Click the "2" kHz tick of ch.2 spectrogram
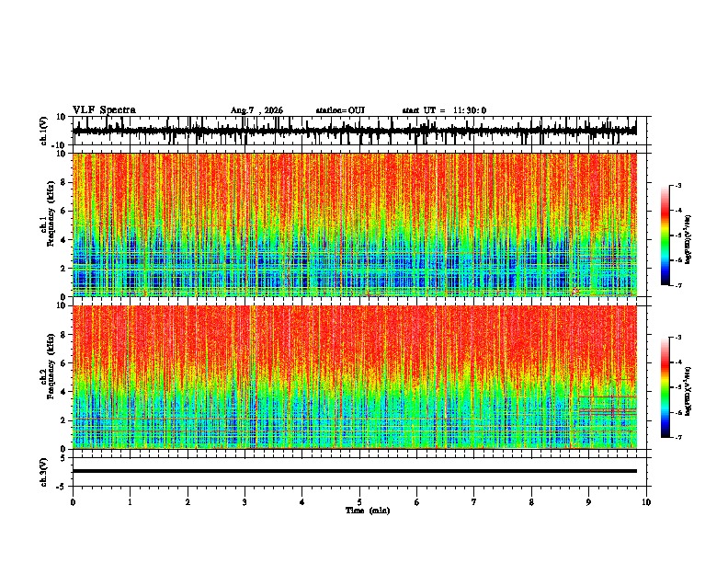Image resolution: width=728 pixels, height=563 pixels. (63, 420)
